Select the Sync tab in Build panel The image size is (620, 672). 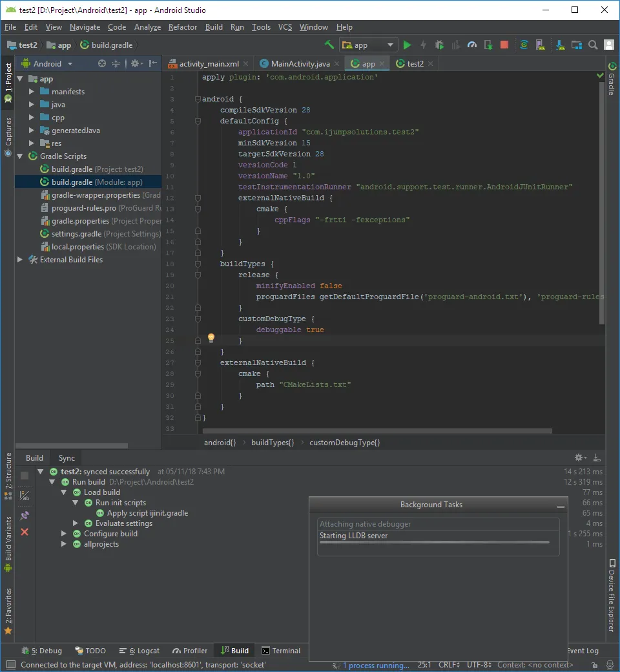click(67, 457)
